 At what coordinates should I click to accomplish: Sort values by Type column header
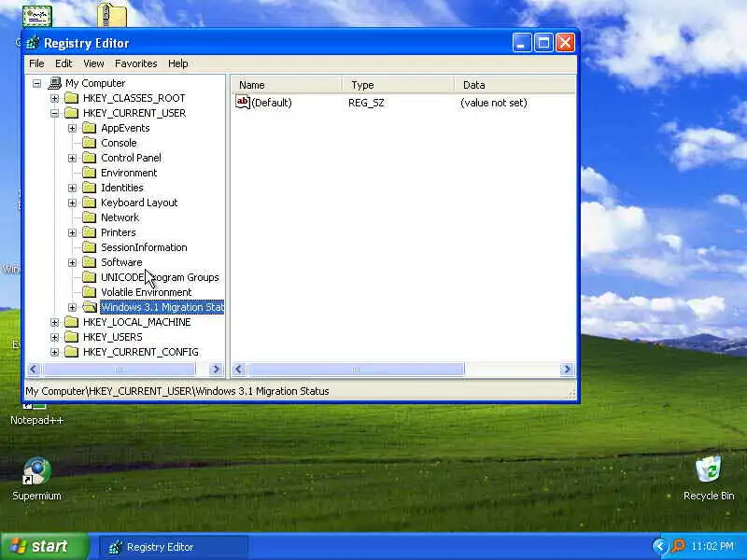click(x=399, y=85)
